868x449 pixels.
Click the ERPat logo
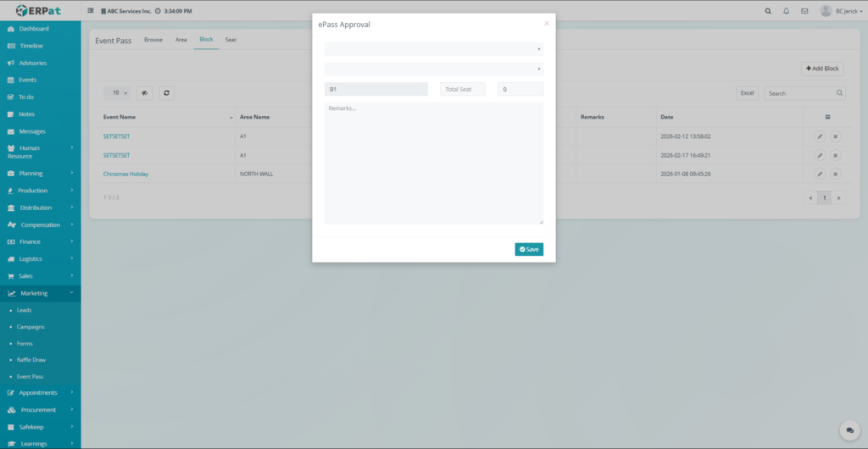click(x=37, y=10)
